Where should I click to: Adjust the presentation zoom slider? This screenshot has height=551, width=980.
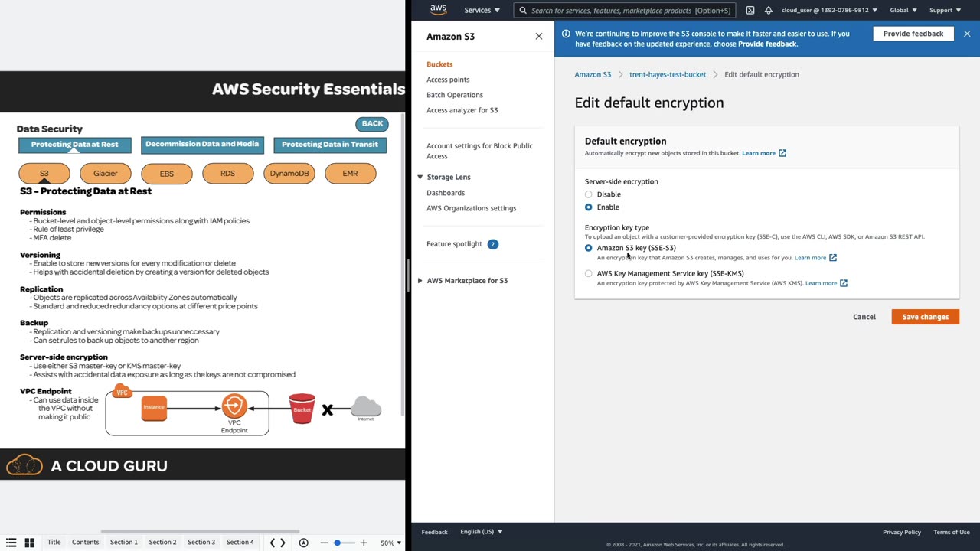click(337, 543)
